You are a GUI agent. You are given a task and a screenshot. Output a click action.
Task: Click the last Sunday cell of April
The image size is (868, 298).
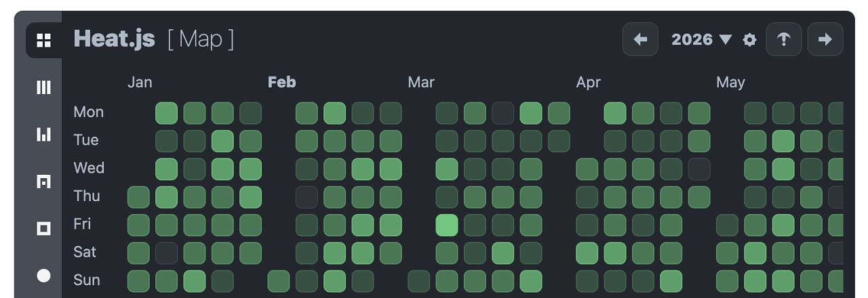671,281
